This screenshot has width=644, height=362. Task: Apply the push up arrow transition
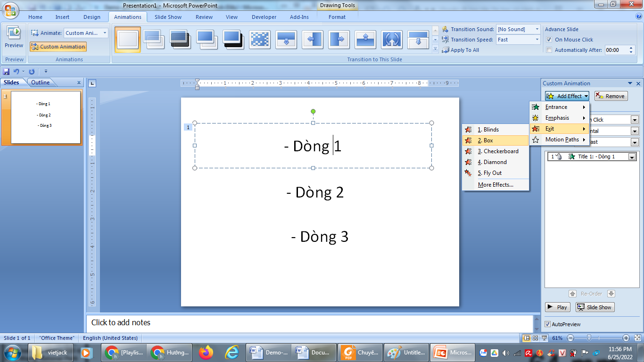point(365,39)
